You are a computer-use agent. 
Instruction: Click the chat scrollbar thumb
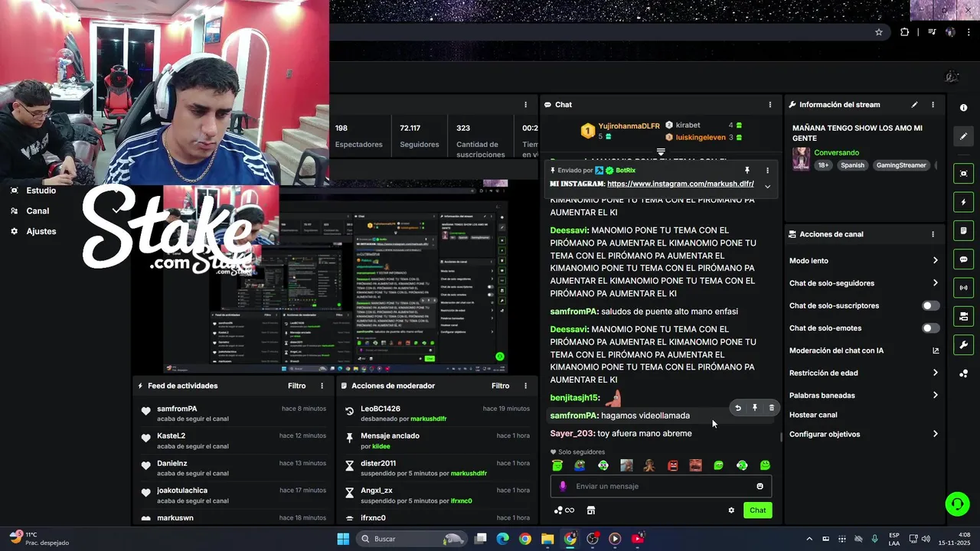coord(781,438)
